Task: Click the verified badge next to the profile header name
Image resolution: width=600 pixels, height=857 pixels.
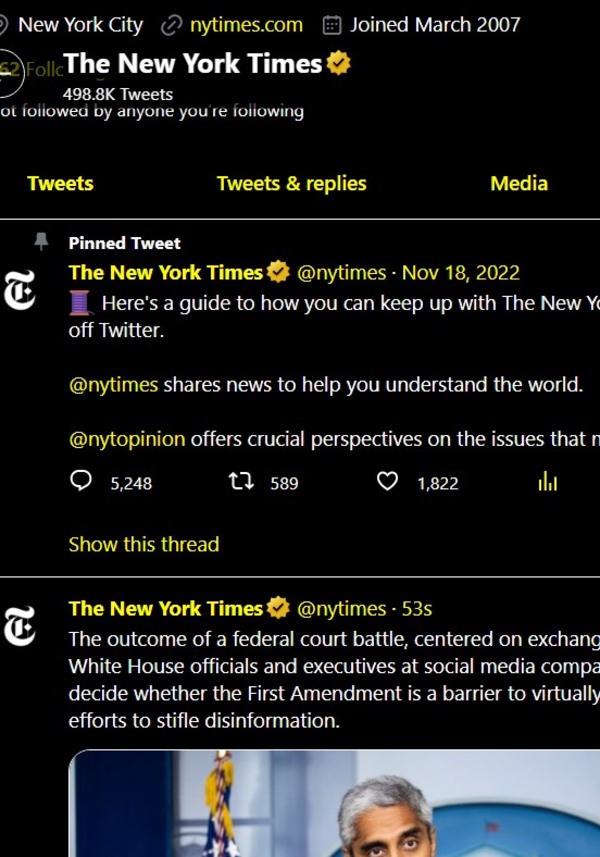Action: click(339, 65)
